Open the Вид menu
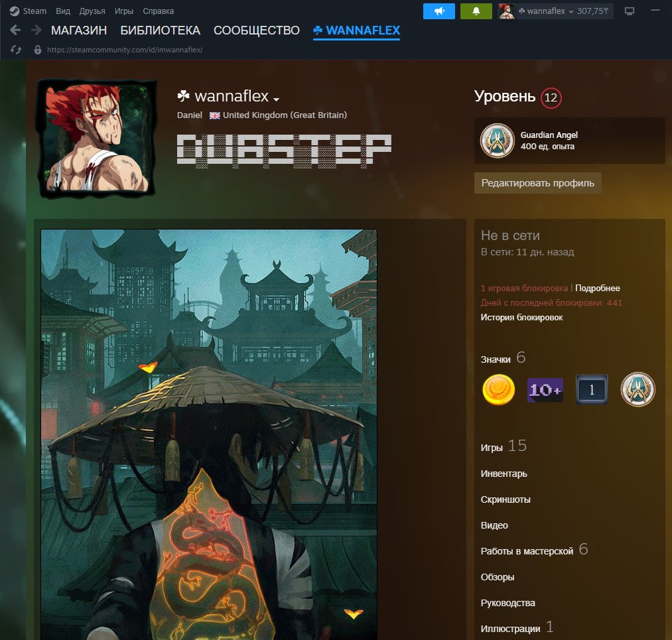Viewport: 672px width, 640px height. [x=63, y=11]
